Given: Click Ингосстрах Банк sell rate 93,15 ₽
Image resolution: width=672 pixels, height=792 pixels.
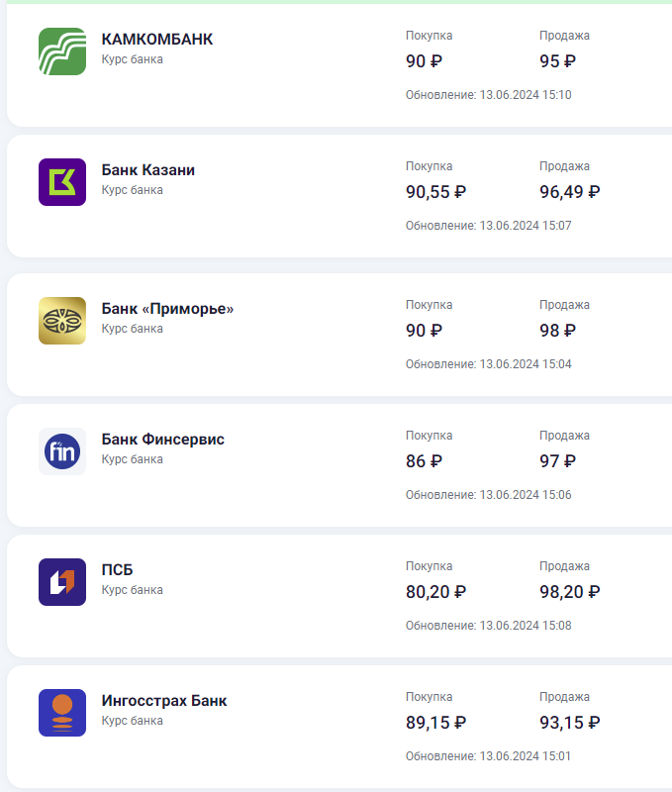Looking at the screenshot, I should (x=569, y=723).
